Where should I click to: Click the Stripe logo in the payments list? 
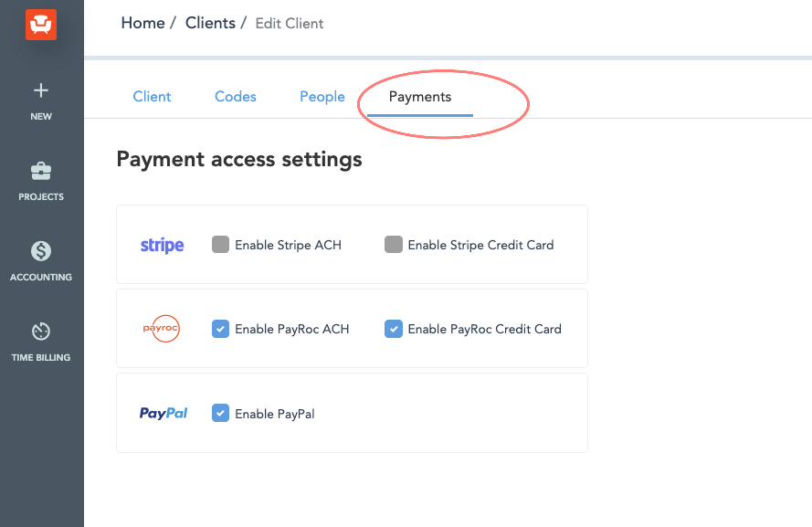(x=162, y=244)
